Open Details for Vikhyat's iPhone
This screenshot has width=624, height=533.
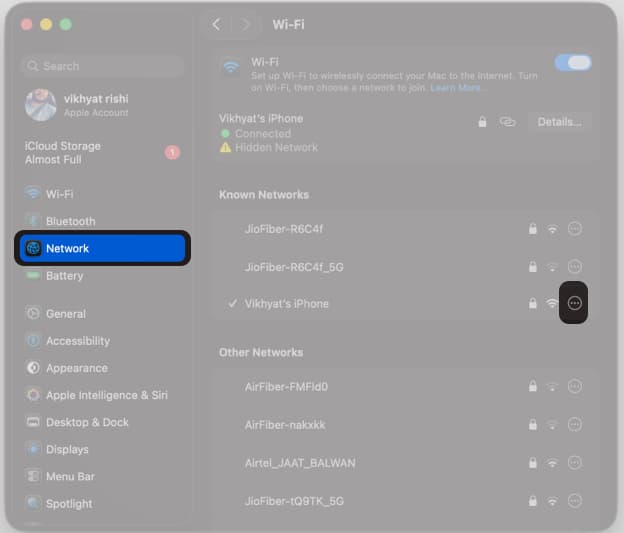point(559,122)
